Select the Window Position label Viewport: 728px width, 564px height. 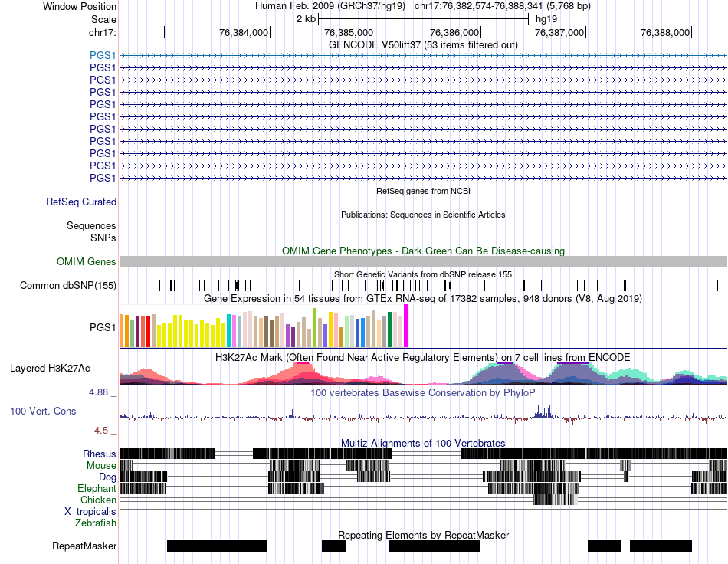click(x=80, y=6)
